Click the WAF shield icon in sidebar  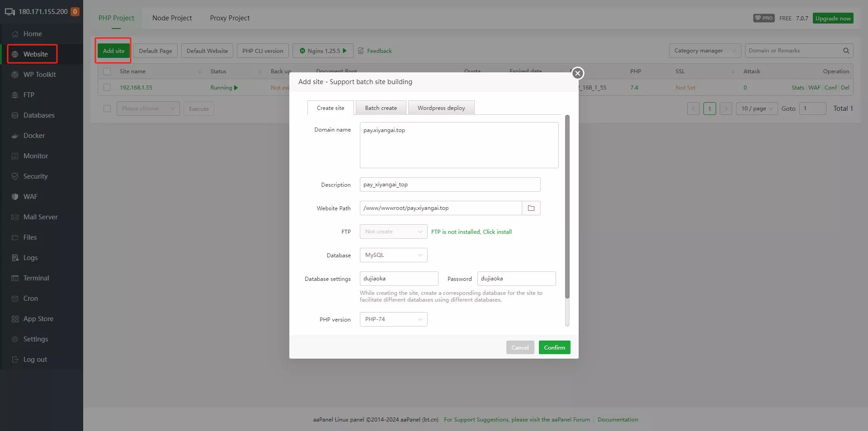point(15,197)
